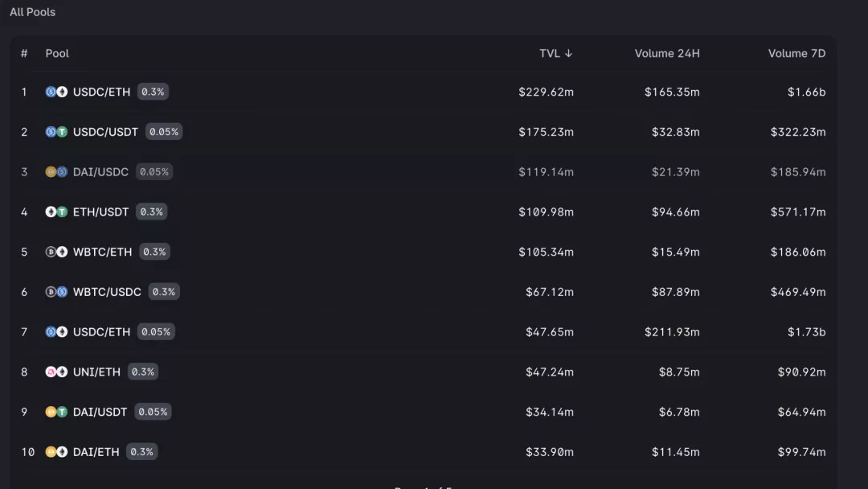
Task: Click the All Pools heading
Action: [x=33, y=12]
